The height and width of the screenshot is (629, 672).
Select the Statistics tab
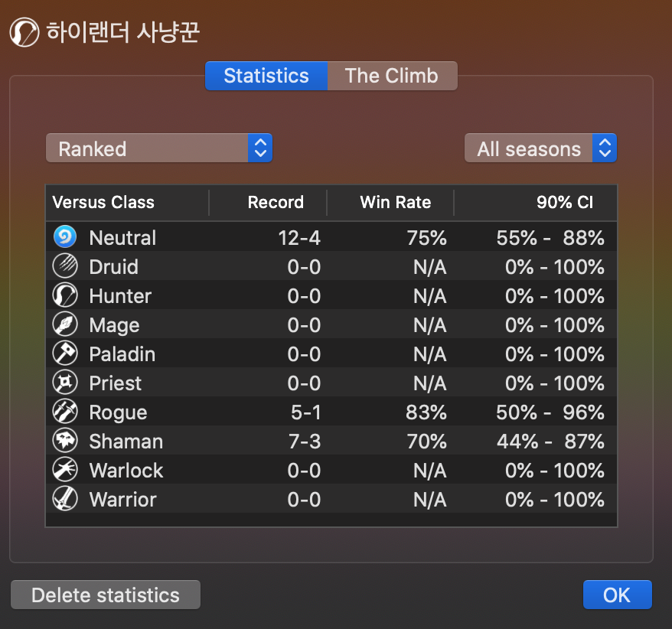[x=266, y=76]
